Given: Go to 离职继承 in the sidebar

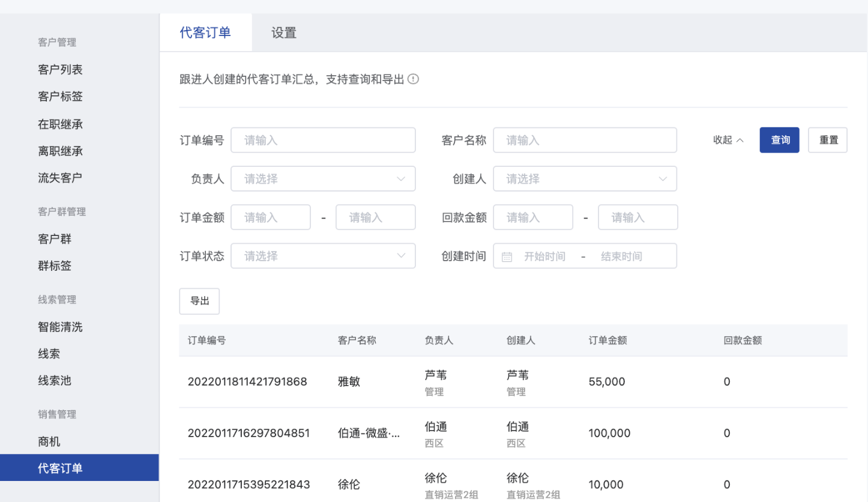Looking at the screenshot, I should pyautogui.click(x=60, y=151).
